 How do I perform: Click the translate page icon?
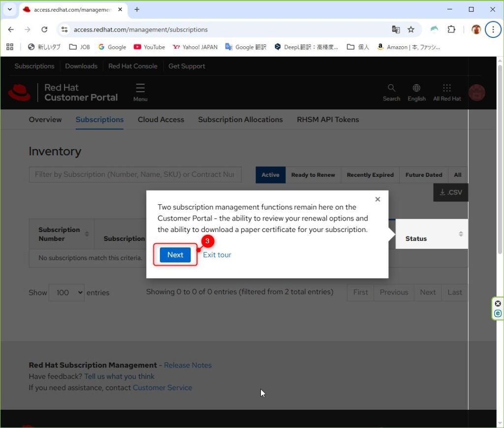[396, 30]
